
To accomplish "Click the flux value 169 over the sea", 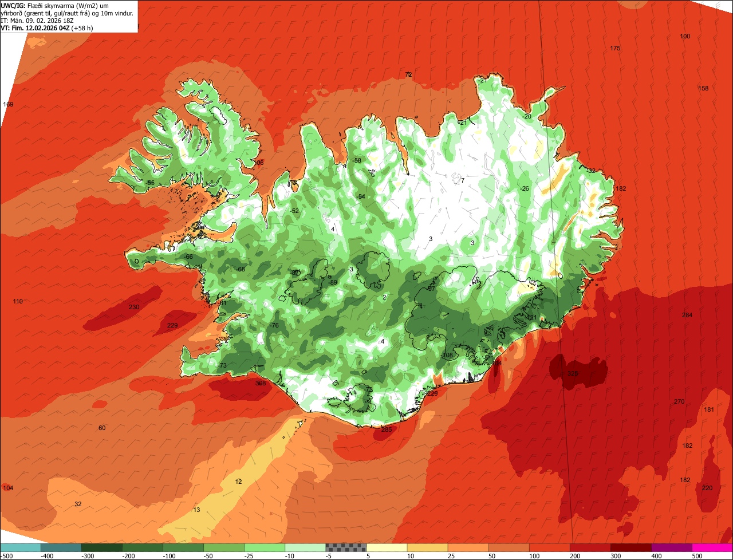I will [x=8, y=104].
